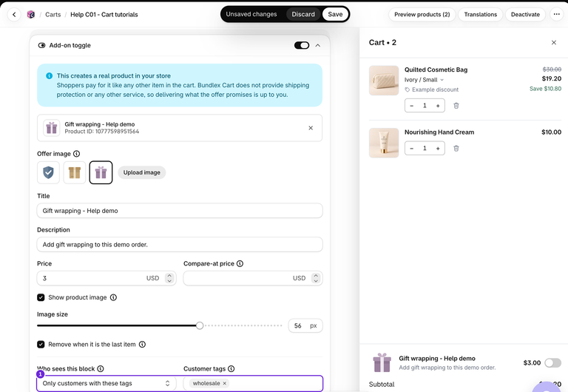Delete Nourishing Hand Cream from cart
This screenshot has width=568, height=392.
tap(456, 148)
